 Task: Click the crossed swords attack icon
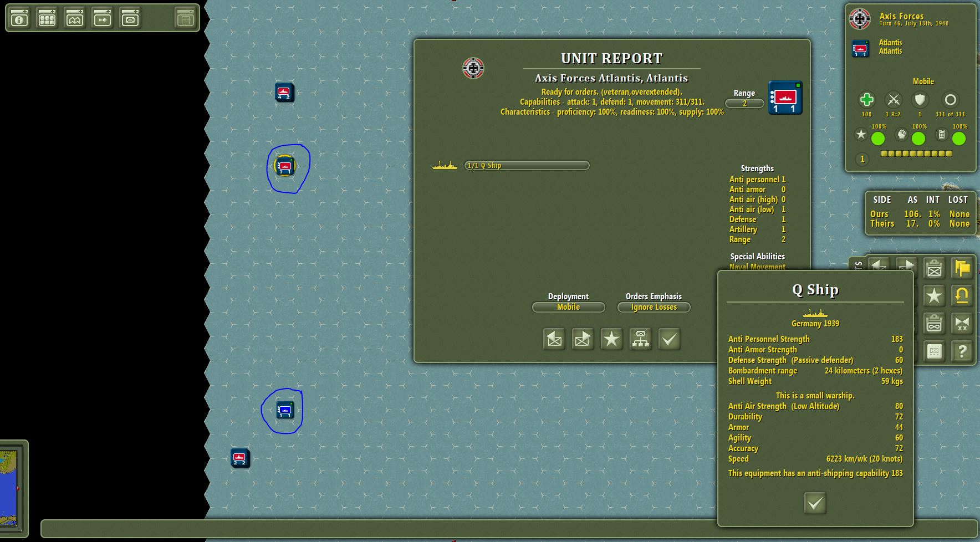893,100
